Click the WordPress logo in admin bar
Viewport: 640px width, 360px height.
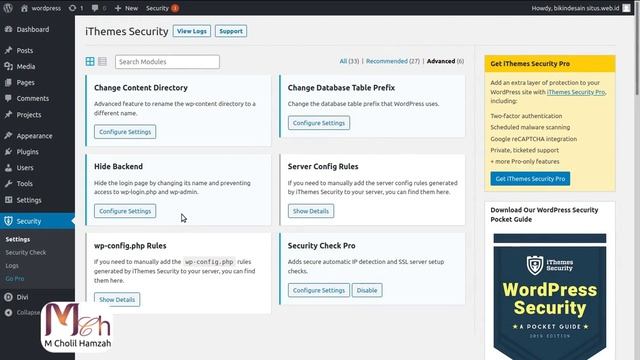coord(8,8)
